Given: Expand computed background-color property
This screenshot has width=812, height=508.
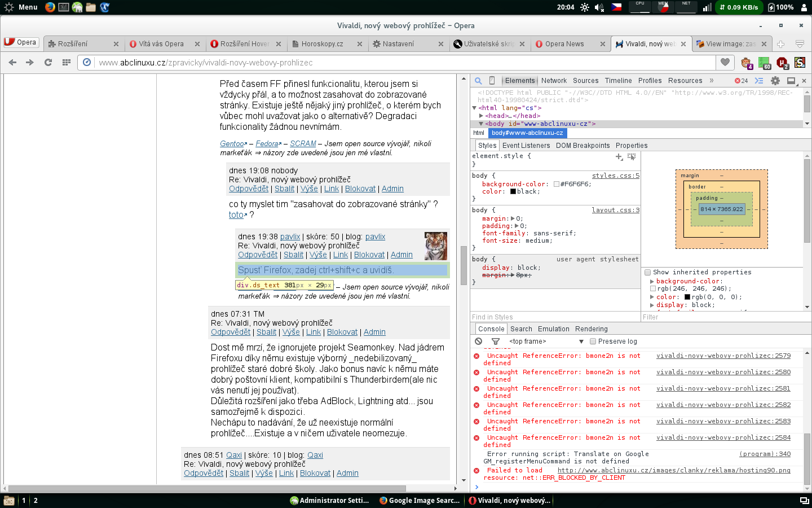Looking at the screenshot, I should click(x=652, y=281).
